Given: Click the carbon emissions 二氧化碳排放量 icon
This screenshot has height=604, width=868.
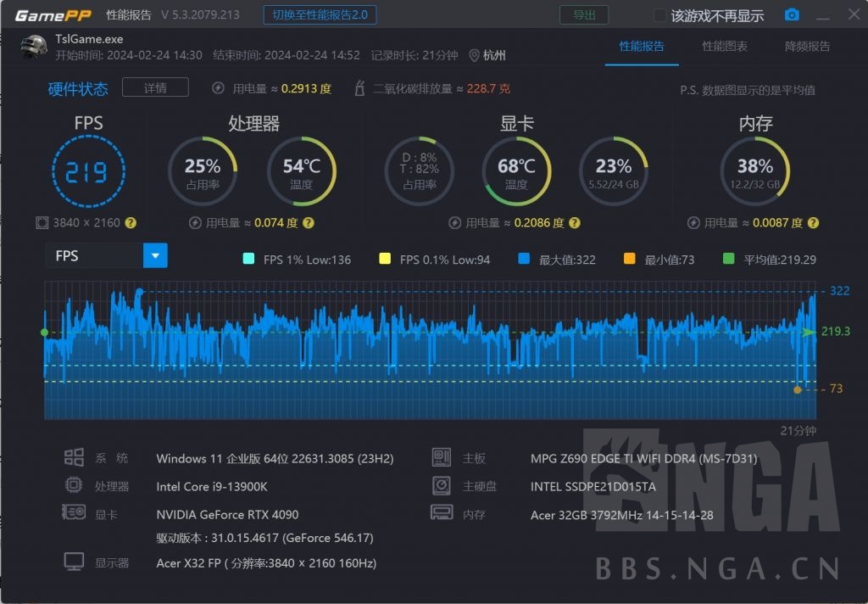Looking at the screenshot, I should [x=359, y=87].
